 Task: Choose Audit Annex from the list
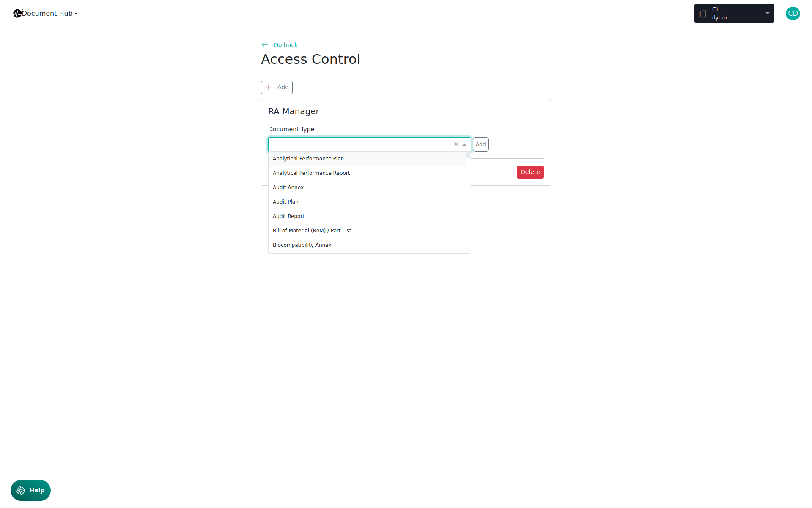[x=288, y=188]
